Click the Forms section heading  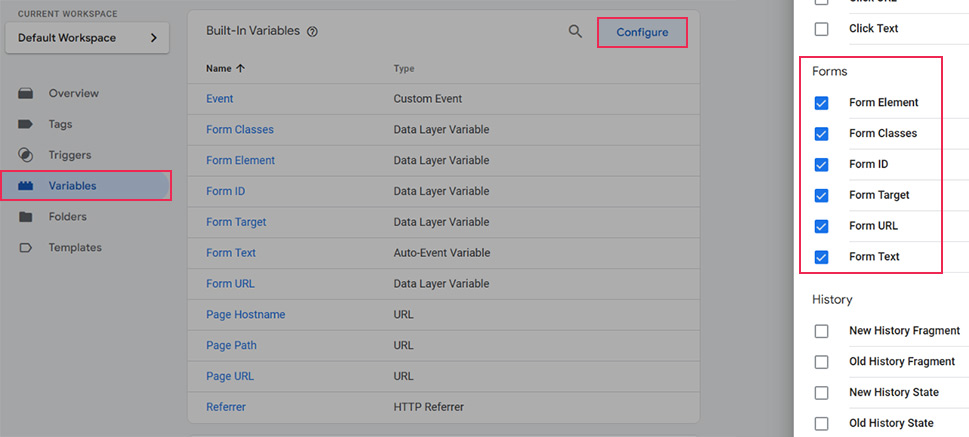[x=829, y=72]
